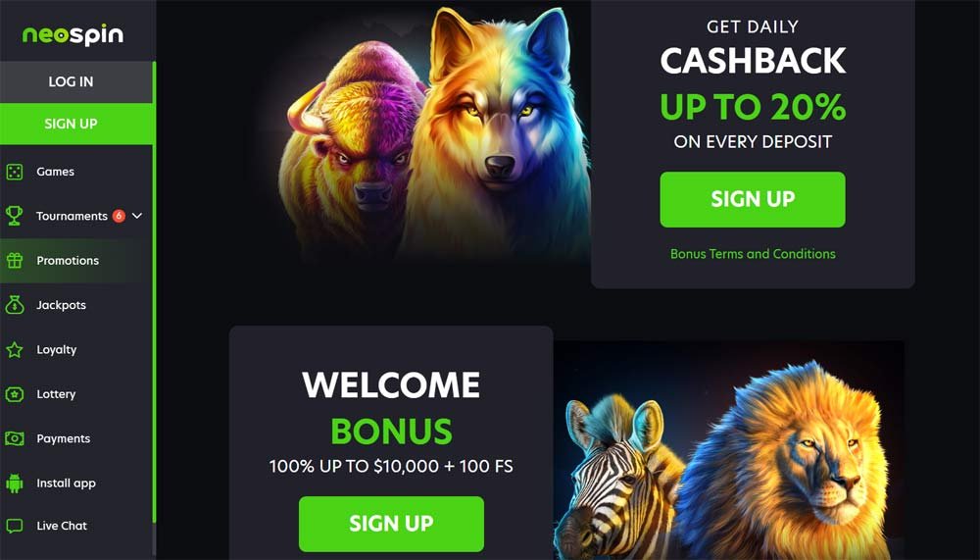The height and width of the screenshot is (560, 980).
Task: Click the Live Chat speech bubble icon
Action: point(15,526)
